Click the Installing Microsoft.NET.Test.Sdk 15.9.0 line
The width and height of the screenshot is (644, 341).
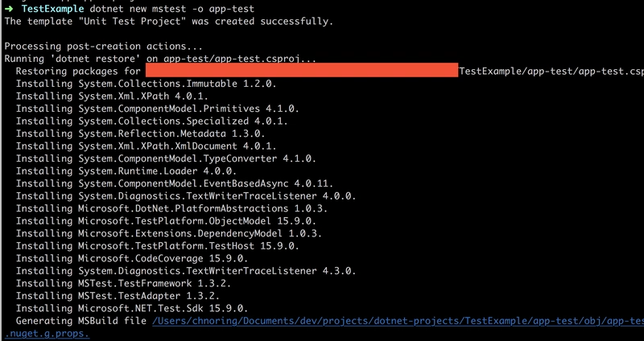[x=132, y=309]
